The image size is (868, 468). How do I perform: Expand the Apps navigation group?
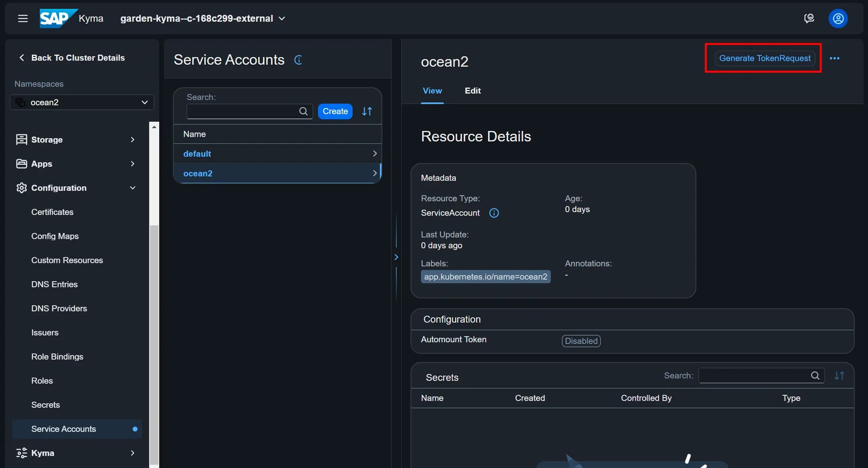(133, 163)
